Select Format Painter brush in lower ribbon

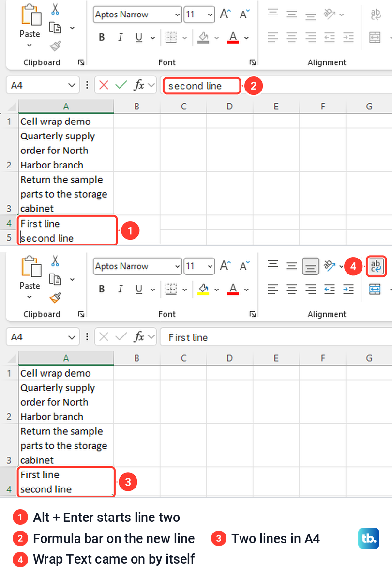[55, 298]
